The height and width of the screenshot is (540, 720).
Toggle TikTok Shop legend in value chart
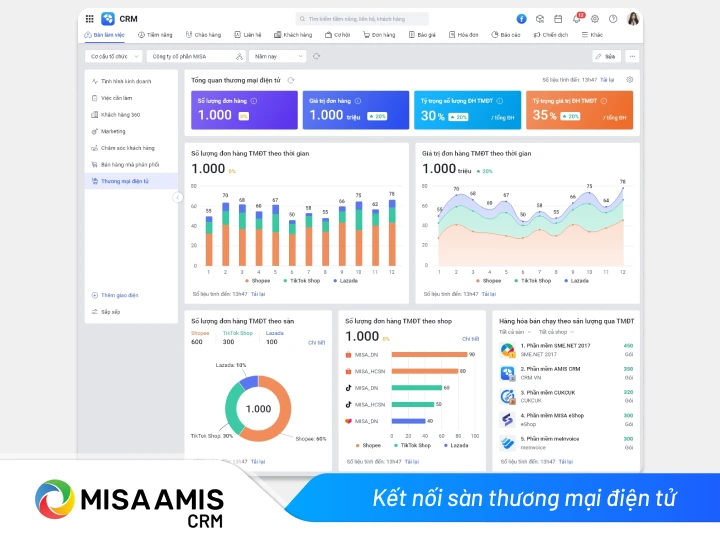[533, 281]
